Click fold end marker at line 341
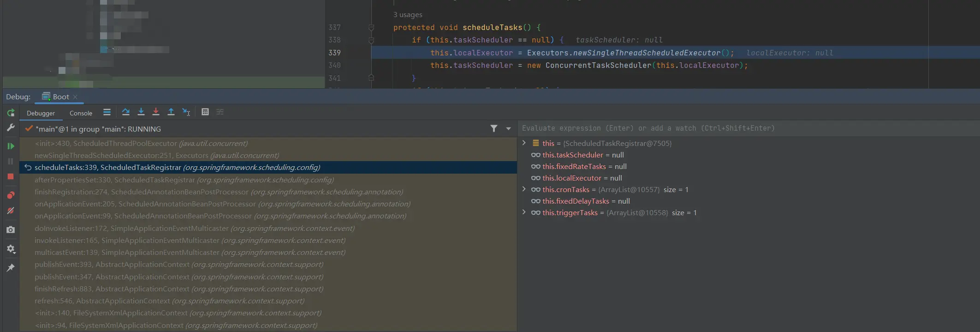Screen dimensions: 980x332 click(371, 78)
